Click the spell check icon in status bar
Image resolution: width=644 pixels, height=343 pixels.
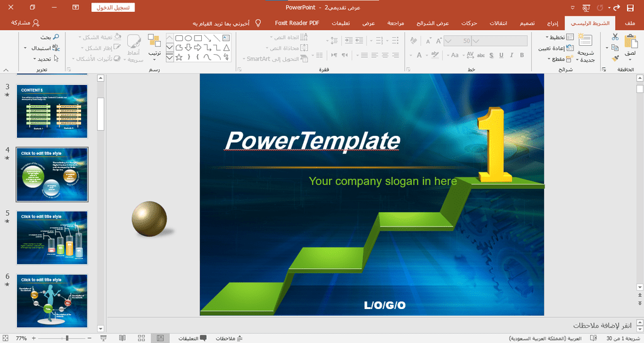(x=594, y=338)
